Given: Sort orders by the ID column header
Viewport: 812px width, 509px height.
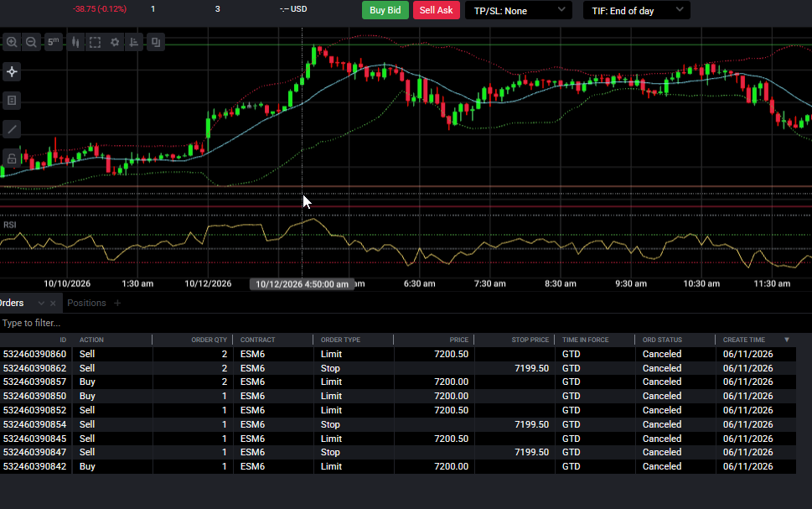Looking at the screenshot, I should [63, 340].
